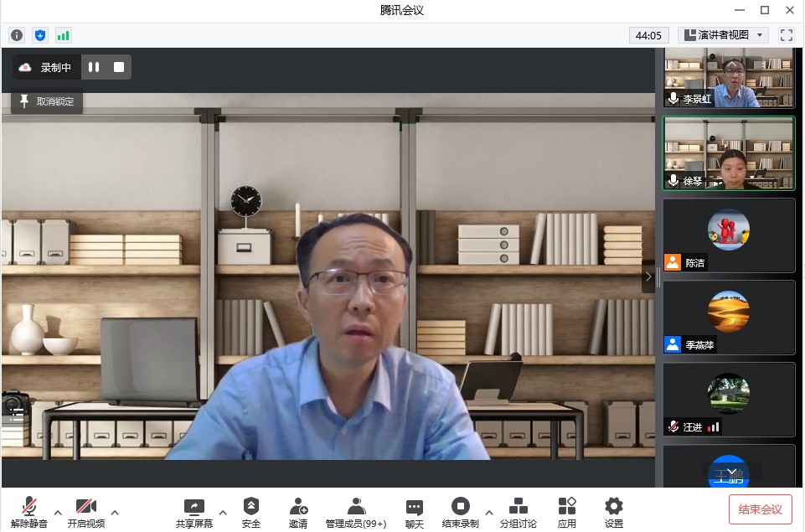Screen dimensions: 805x532
Task: Open 管理成员(99+) member list
Action: click(x=356, y=511)
